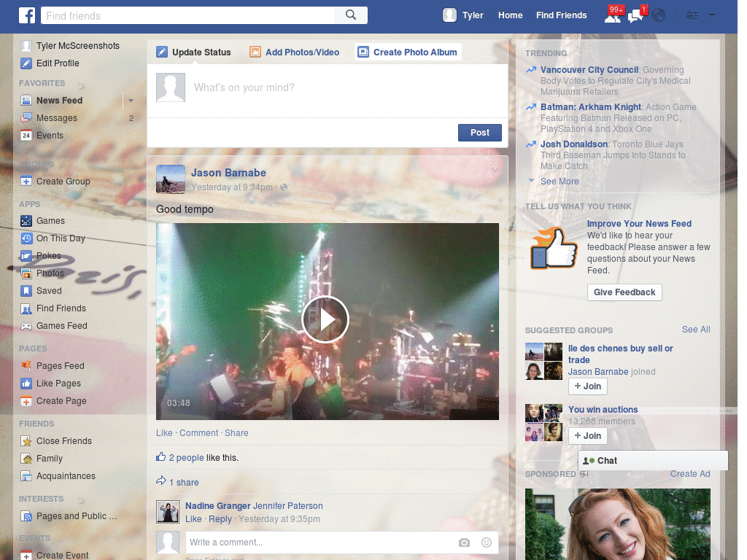Image resolution: width=747 pixels, height=560 pixels.
Task: Click the Saved bookmark icon
Action: [x=26, y=291]
